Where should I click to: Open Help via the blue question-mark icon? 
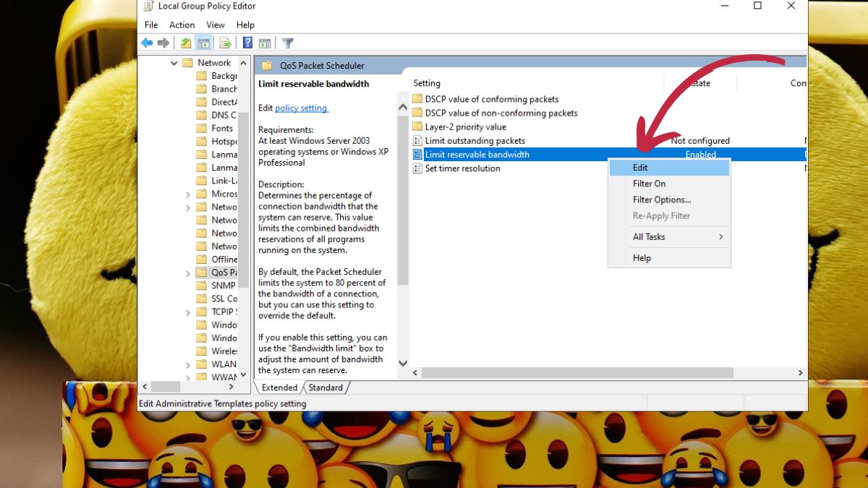point(247,43)
